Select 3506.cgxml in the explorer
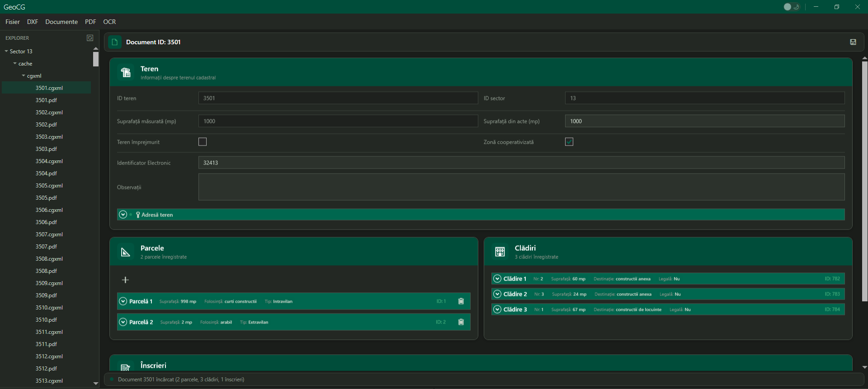This screenshot has width=868, height=389. click(x=49, y=210)
